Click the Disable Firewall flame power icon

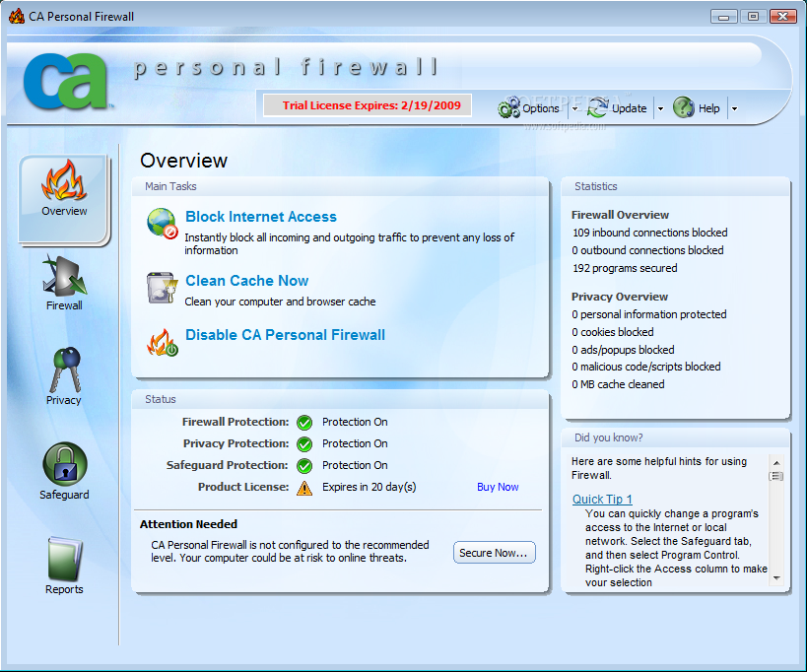click(163, 343)
